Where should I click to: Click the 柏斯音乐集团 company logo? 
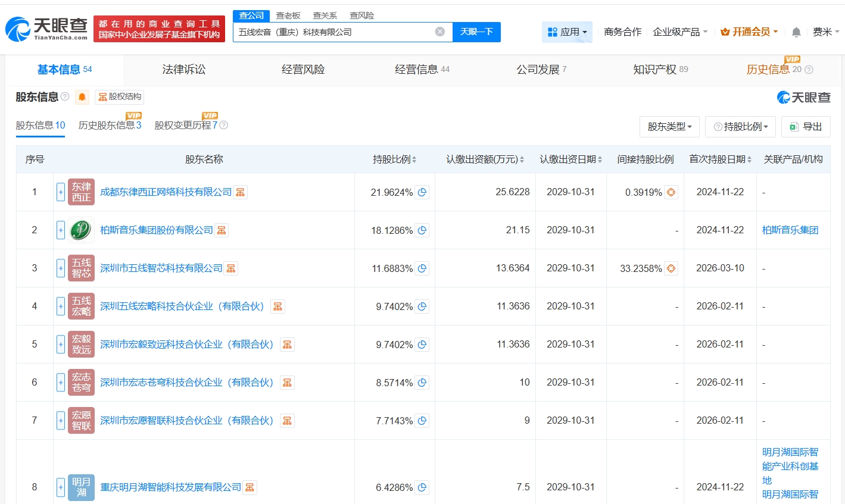pos(81,230)
